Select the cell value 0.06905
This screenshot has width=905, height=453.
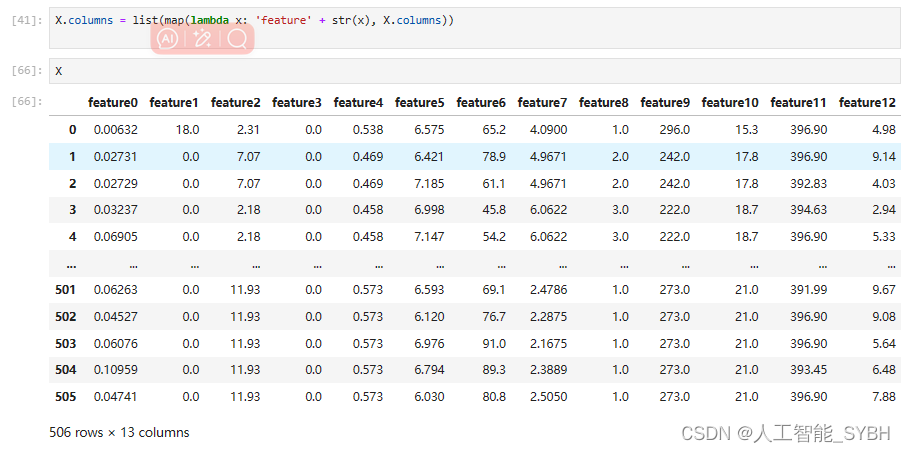(x=115, y=237)
